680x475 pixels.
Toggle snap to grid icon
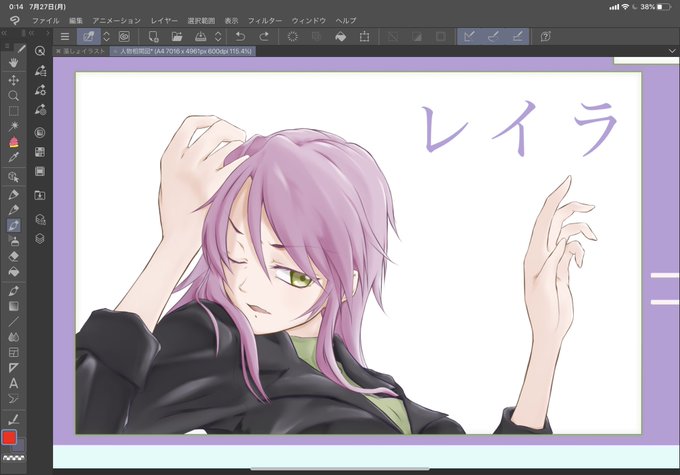[517, 37]
